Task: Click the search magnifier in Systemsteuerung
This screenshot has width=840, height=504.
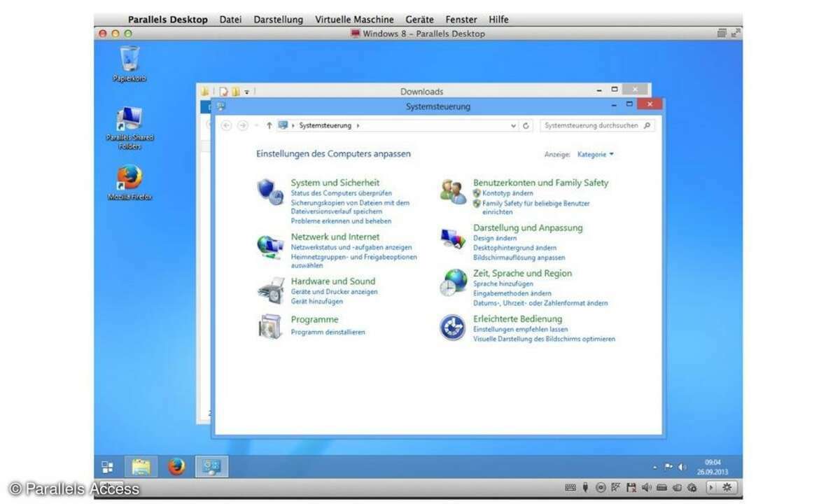Action: tap(647, 125)
